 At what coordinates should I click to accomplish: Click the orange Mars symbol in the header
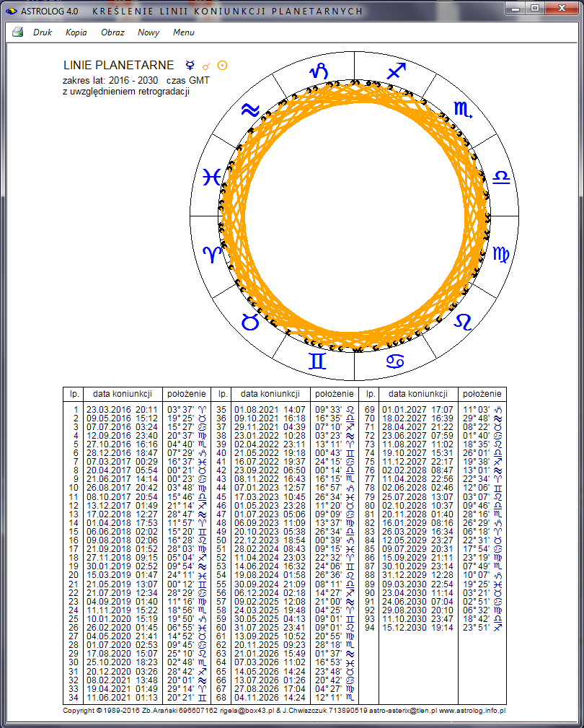tap(206, 66)
